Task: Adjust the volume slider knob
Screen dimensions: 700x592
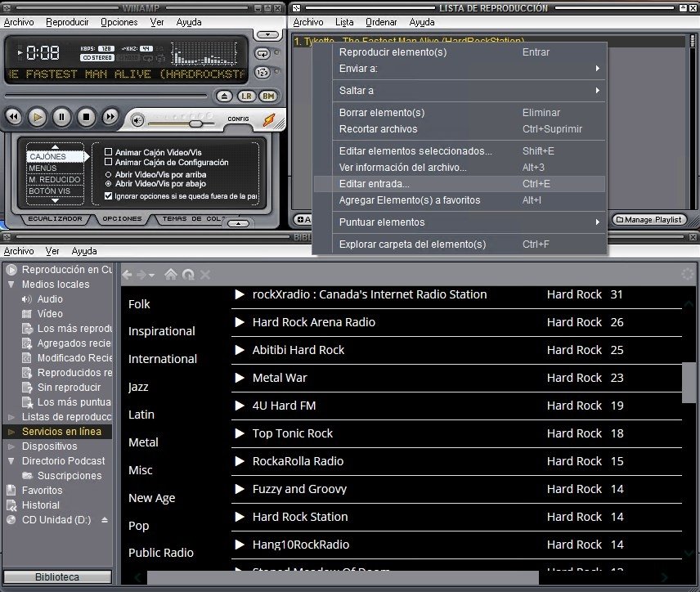Action: pos(195,124)
